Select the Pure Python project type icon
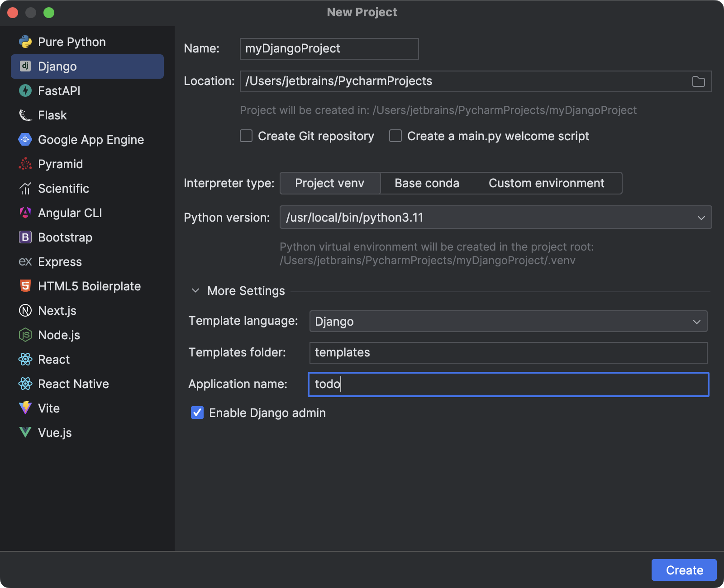This screenshot has height=588, width=724. point(25,42)
